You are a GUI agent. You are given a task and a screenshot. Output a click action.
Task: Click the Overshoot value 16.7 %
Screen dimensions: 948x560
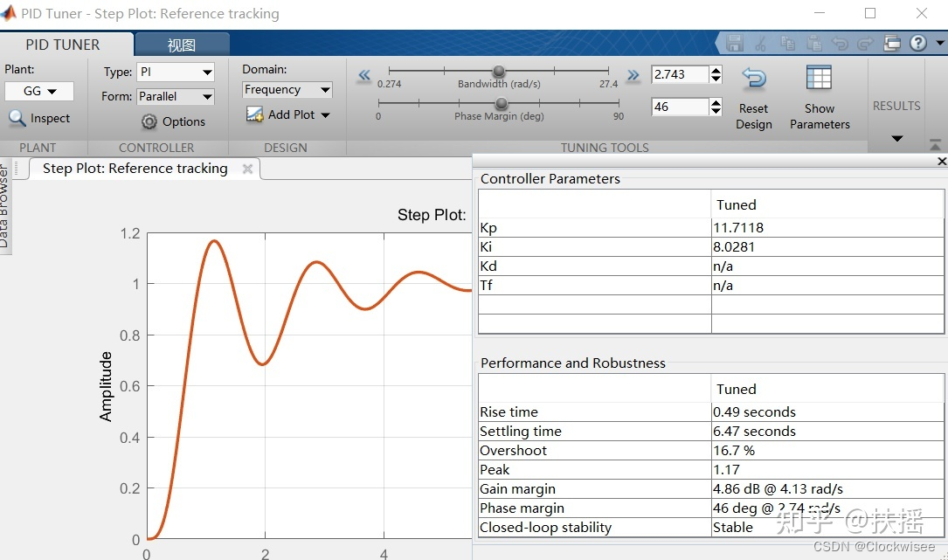[x=827, y=451]
